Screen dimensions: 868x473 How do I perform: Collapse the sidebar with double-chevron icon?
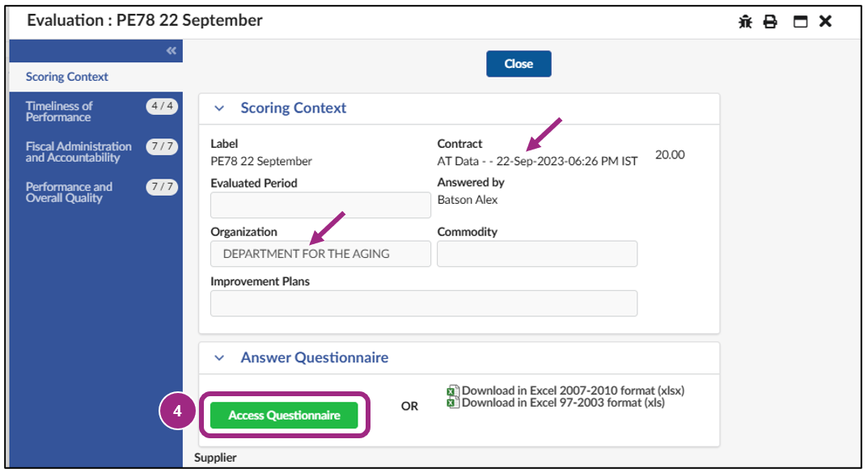point(171,50)
